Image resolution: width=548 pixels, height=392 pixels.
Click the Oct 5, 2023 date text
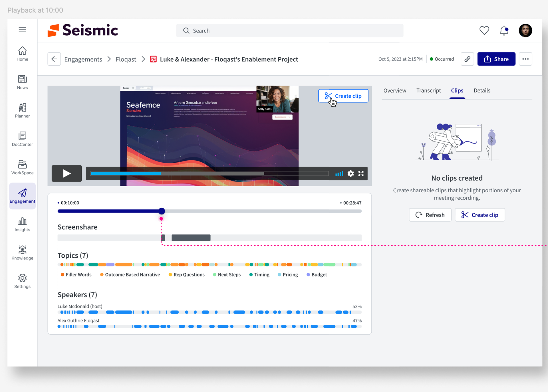400,59
